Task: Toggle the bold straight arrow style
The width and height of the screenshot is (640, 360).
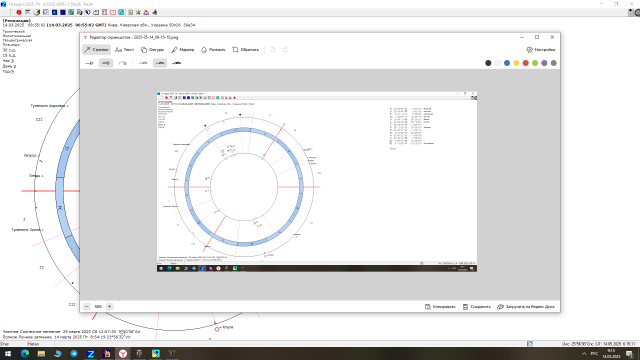Action: (x=106, y=63)
